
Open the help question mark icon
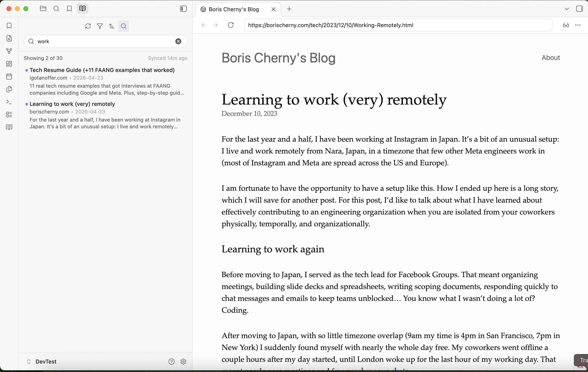pos(171,361)
